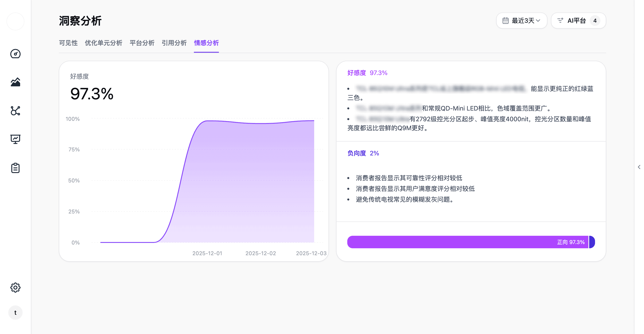Open the user avatar marked t
The height and width of the screenshot is (334, 644).
coord(15,312)
